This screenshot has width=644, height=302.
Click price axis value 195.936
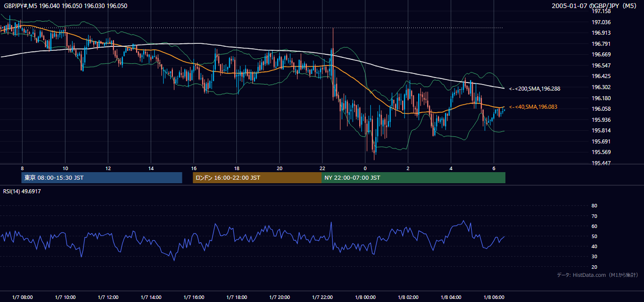601,120
